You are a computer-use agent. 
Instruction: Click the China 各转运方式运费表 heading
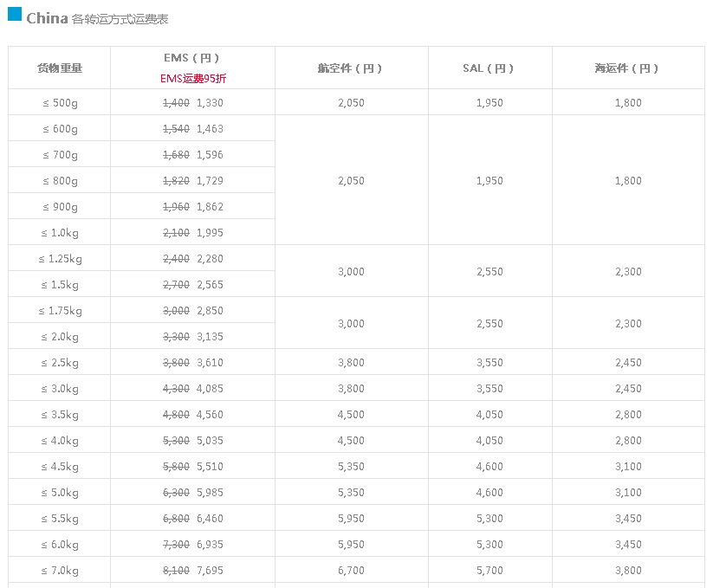point(97,17)
